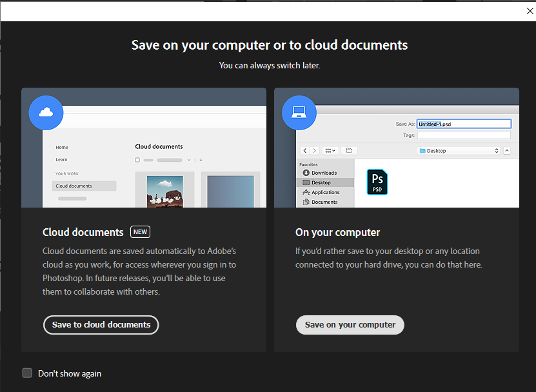The height and width of the screenshot is (392, 536).
Task: Click Home in the cloud preview sidebar
Action: [62, 147]
